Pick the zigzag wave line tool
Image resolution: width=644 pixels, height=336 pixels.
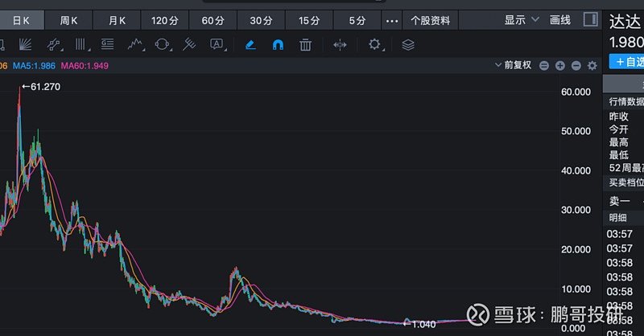point(134,44)
